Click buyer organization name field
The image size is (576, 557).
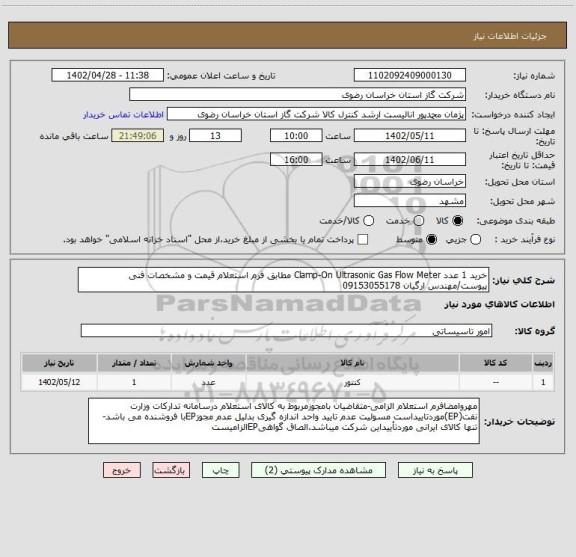[x=297, y=94]
